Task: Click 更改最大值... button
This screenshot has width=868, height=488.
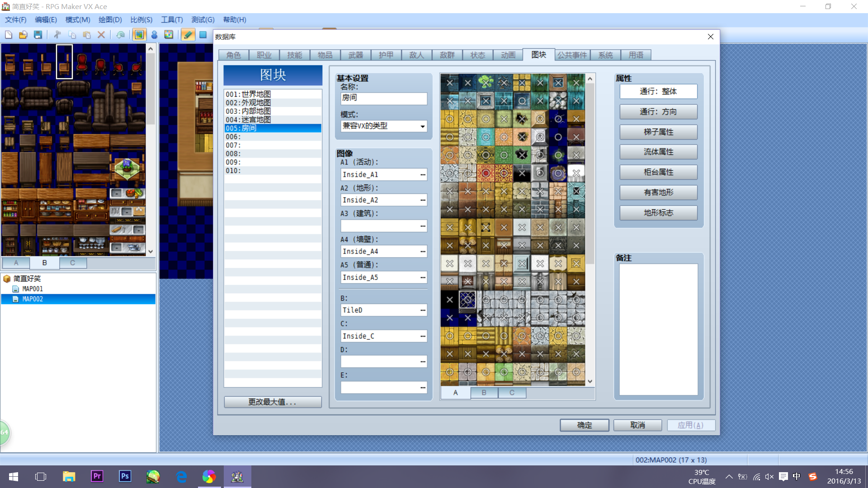Action: pyautogui.click(x=273, y=402)
